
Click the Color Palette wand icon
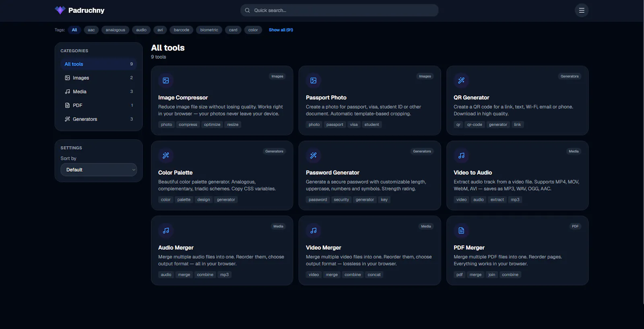point(166,155)
